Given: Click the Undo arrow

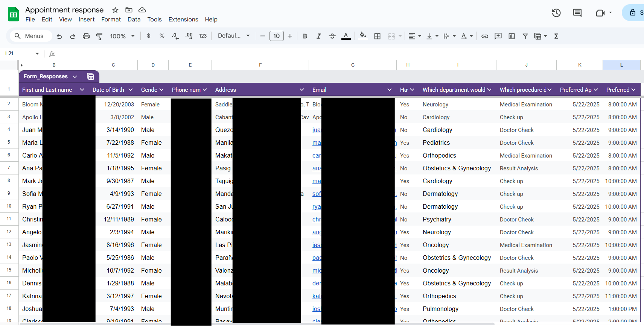Looking at the screenshot, I should pos(59,36).
